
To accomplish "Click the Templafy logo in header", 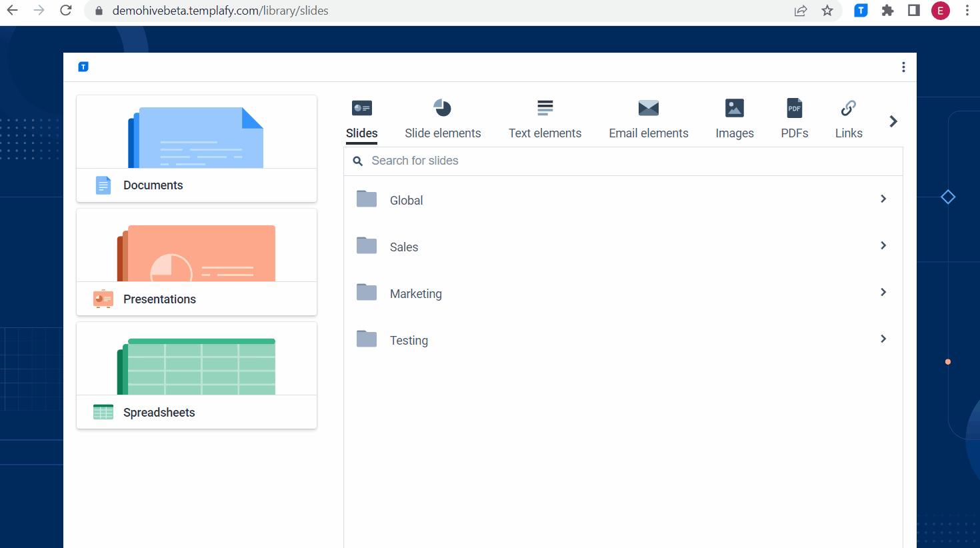I will [x=83, y=67].
